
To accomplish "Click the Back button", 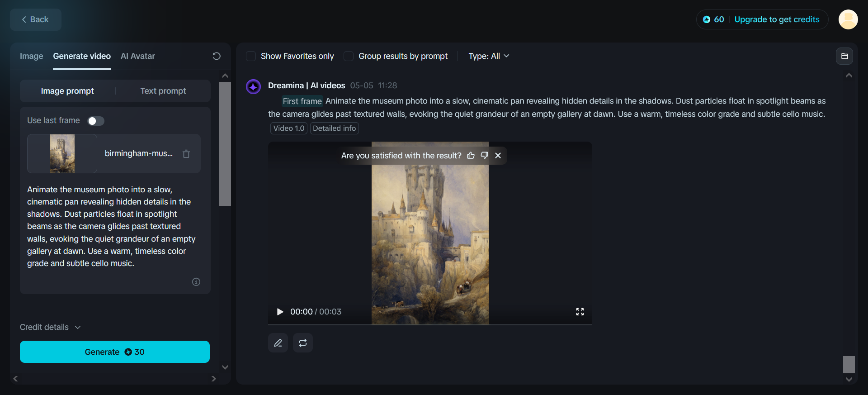I will [36, 19].
